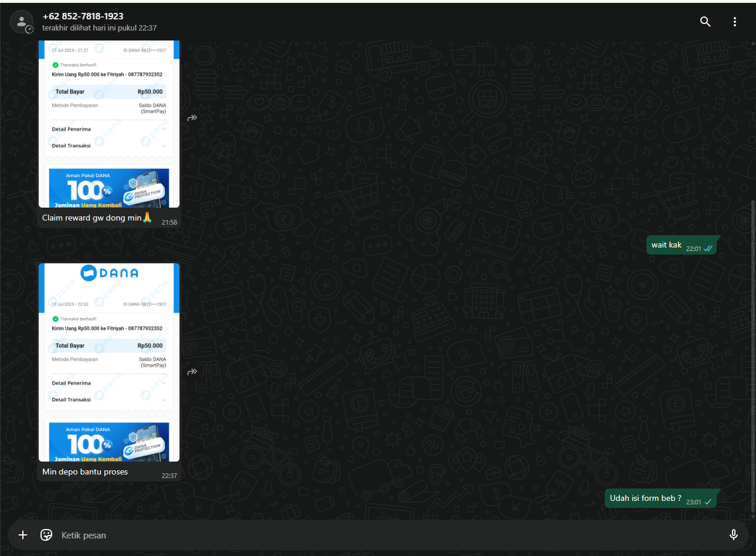Open the chat's three-dot menu
Image resolution: width=756 pixels, height=556 pixels.
(x=735, y=22)
